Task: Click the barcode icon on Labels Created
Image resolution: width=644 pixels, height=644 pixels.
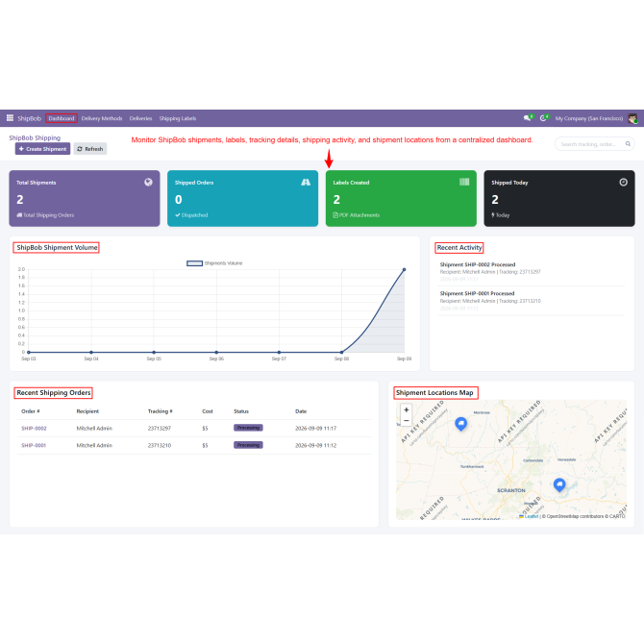Action: [464, 182]
